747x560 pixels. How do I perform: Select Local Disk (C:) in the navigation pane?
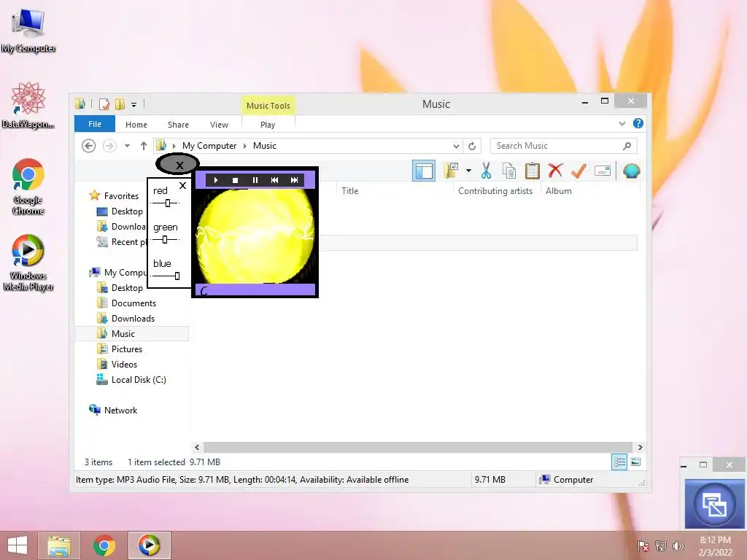tap(138, 379)
